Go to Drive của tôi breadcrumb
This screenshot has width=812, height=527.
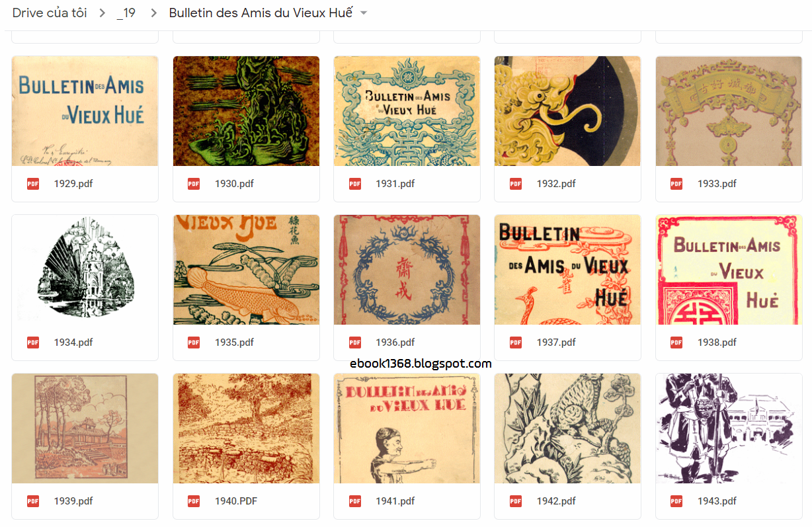pos(50,13)
